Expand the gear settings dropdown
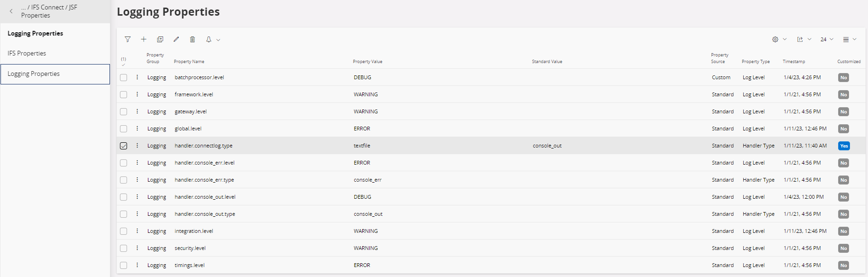 (779, 39)
